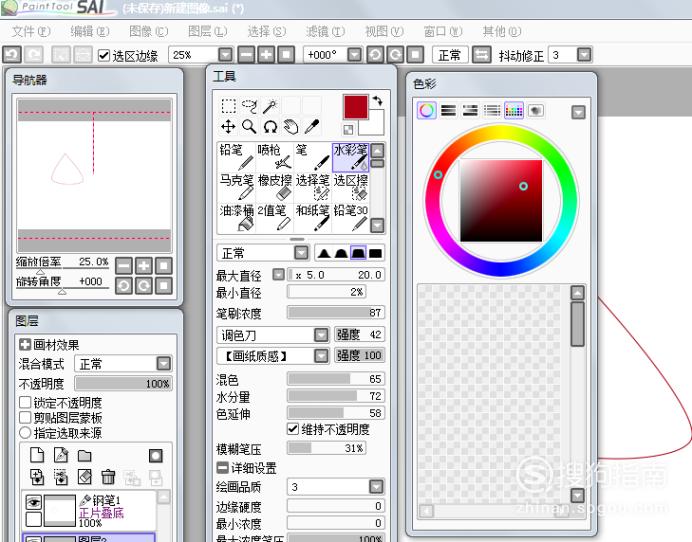The image size is (692, 542).
Task: Expand the 绘画品质 dropdown
Action: pyautogui.click(x=335, y=487)
